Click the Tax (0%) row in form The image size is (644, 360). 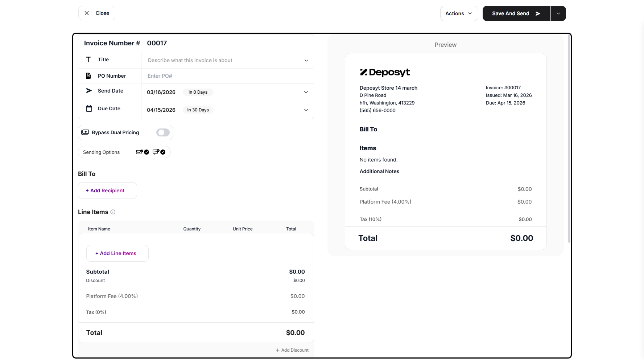[195, 312]
